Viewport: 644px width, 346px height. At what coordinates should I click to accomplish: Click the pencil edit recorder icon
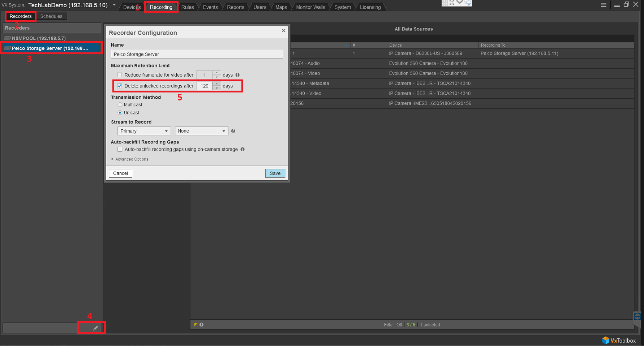pyautogui.click(x=95, y=328)
